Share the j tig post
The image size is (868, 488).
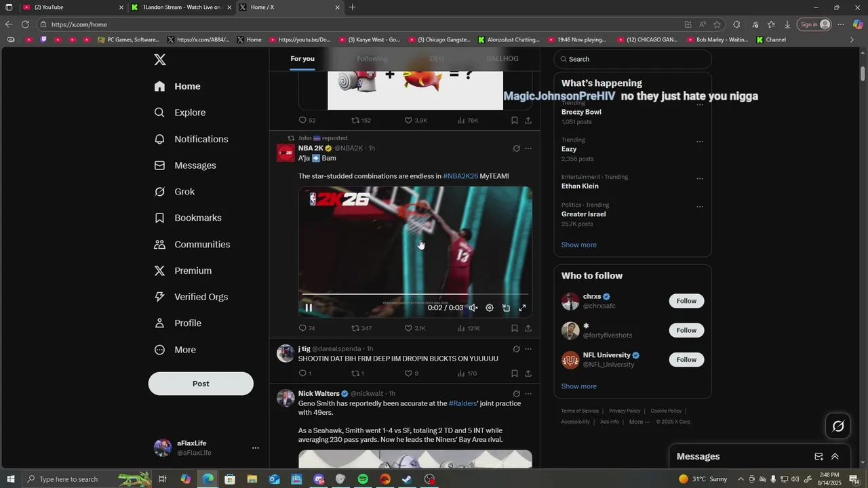[528, 373]
